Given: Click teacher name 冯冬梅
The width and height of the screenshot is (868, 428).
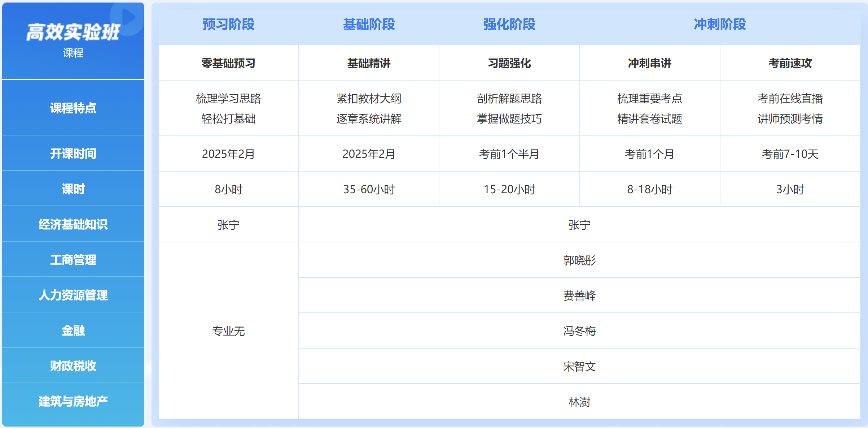Looking at the screenshot, I should tap(579, 331).
